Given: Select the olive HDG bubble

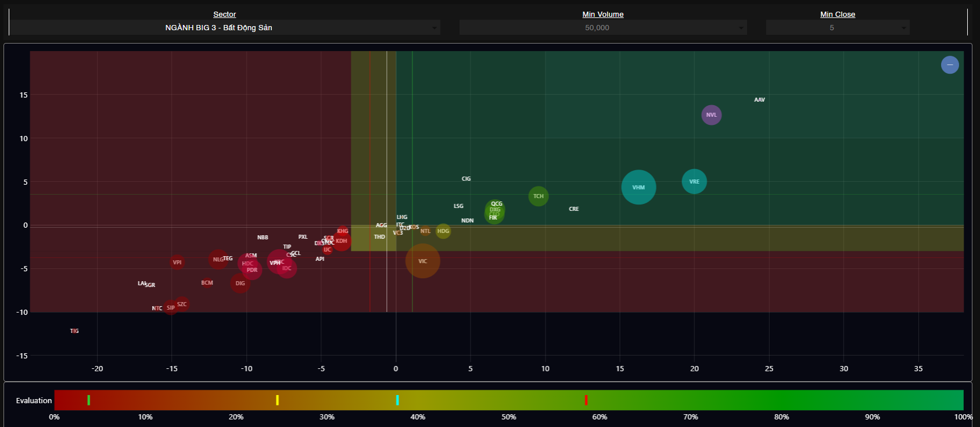Looking at the screenshot, I should [x=443, y=231].
